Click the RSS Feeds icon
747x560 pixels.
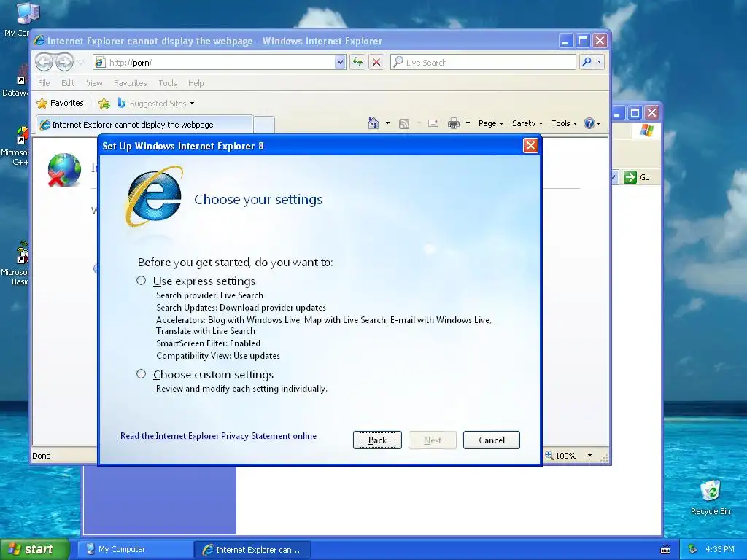pos(404,124)
